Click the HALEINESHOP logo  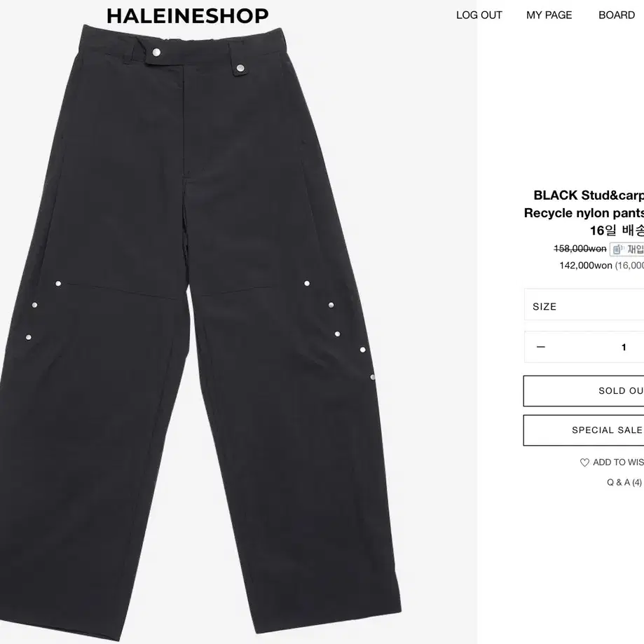pos(187,16)
